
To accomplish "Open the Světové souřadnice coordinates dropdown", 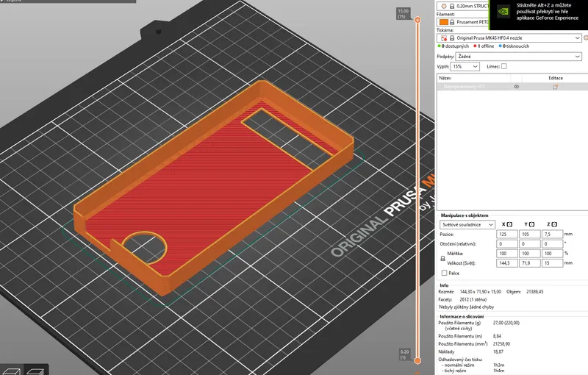I will point(467,224).
